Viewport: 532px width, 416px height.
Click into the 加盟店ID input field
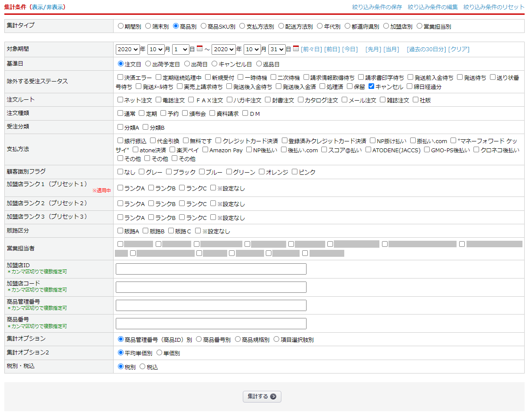point(211,269)
